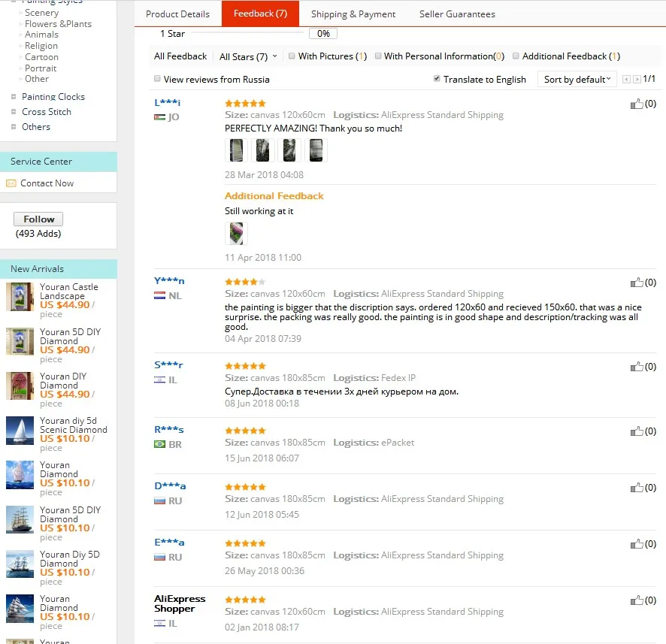666x644 pixels.
Task: Open the Cartoon category
Action: click(41, 57)
